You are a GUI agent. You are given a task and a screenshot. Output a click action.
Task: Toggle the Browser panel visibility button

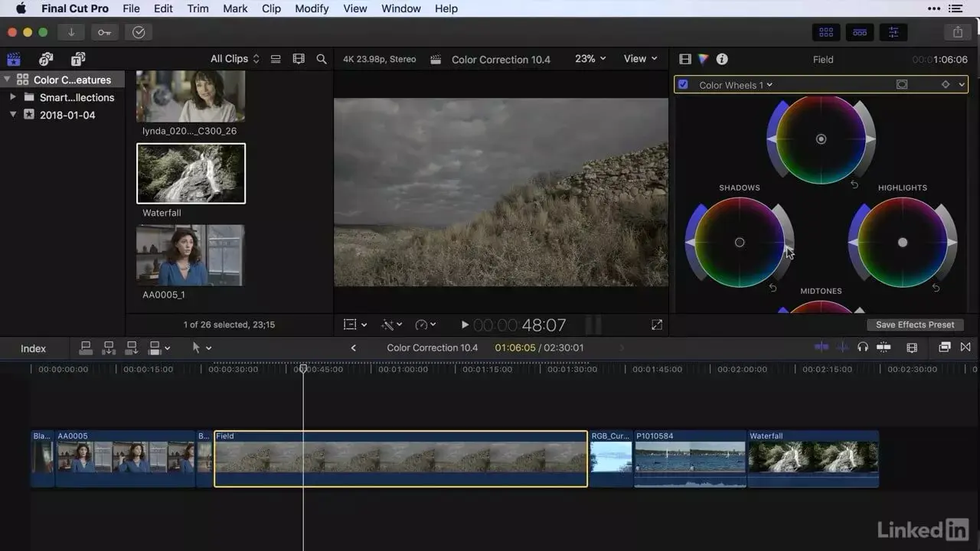click(x=826, y=32)
